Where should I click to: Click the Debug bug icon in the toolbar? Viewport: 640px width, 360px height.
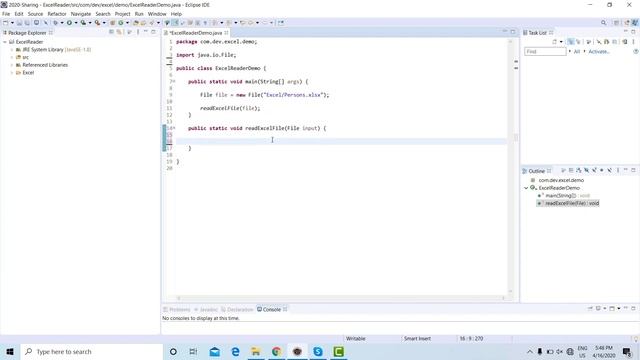(56, 23)
